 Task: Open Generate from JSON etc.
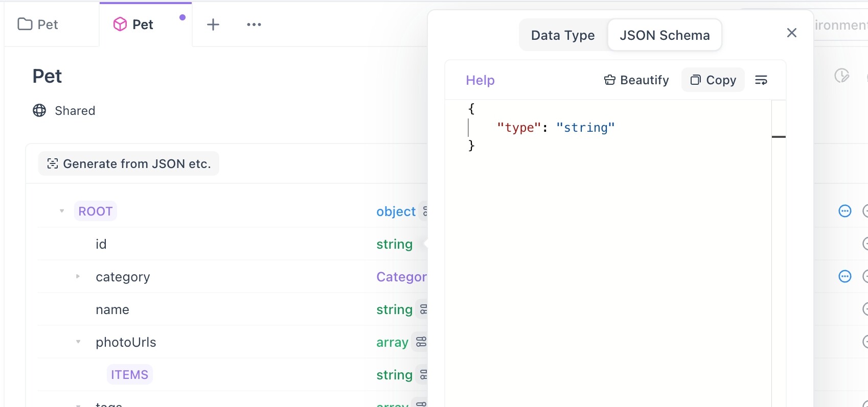point(129,164)
